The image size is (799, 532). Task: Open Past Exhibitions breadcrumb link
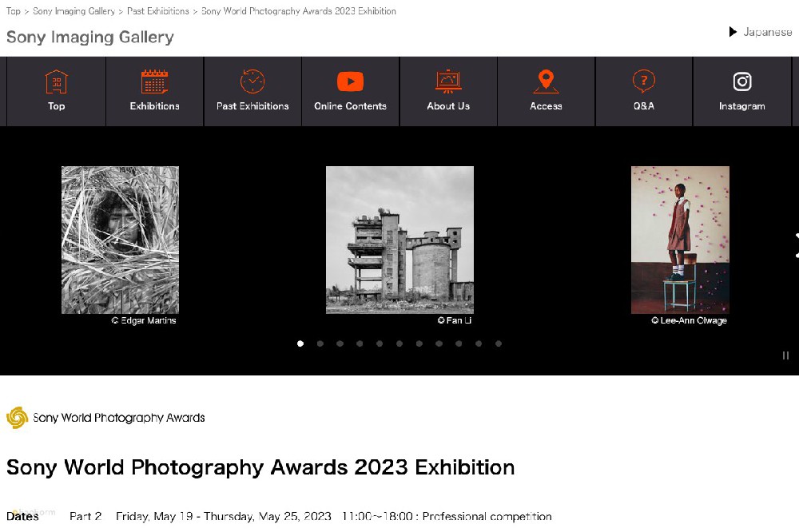click(158, 11)
